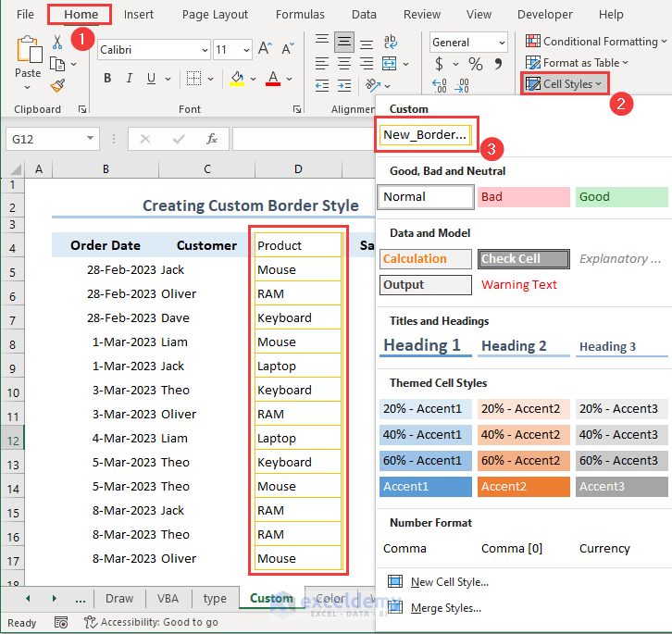The width and height of the screenshot is (672, 634).
Task: Open the VBA sheet tab
Action: [x=168, y=598]
